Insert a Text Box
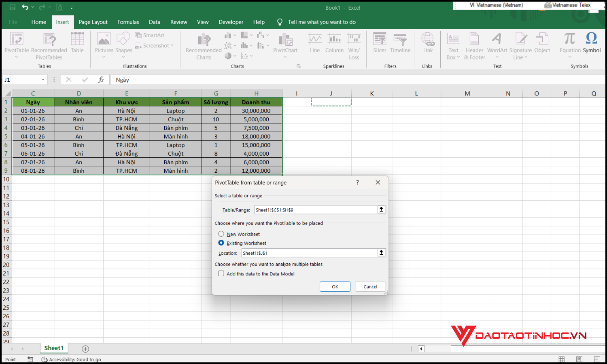This screenshot has width=607, height=364. click(x=453, y=45)
